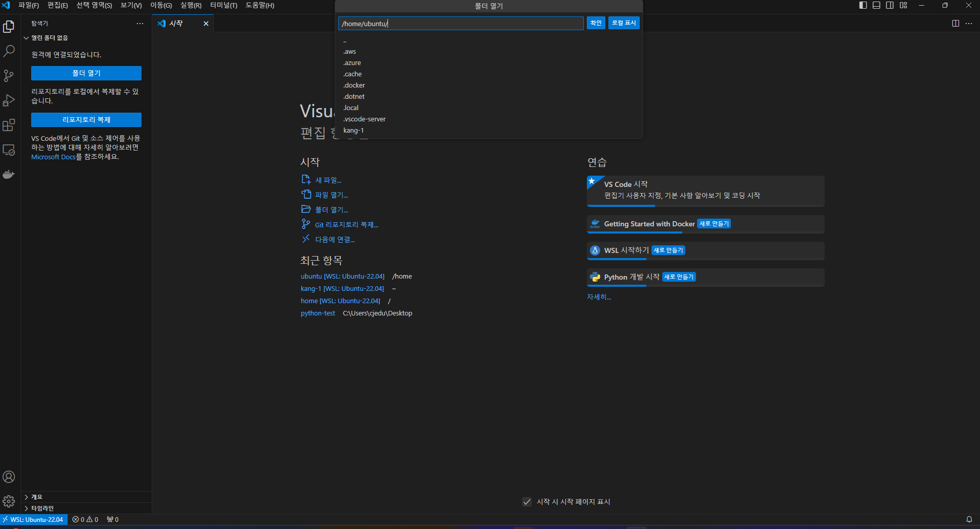Viewport: 980px width, 529px height.
Task: Select the .aws folder entry
Action: point(489,52)
